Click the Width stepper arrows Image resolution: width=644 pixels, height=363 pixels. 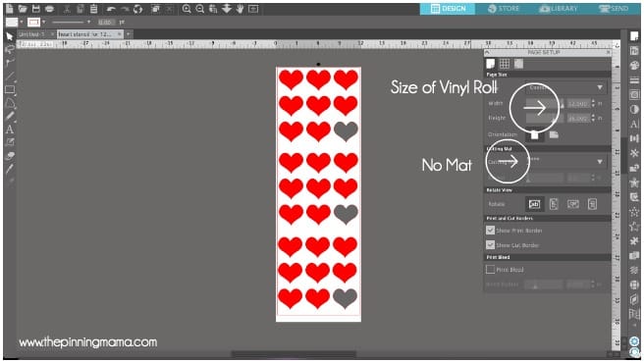pos(593,104)
